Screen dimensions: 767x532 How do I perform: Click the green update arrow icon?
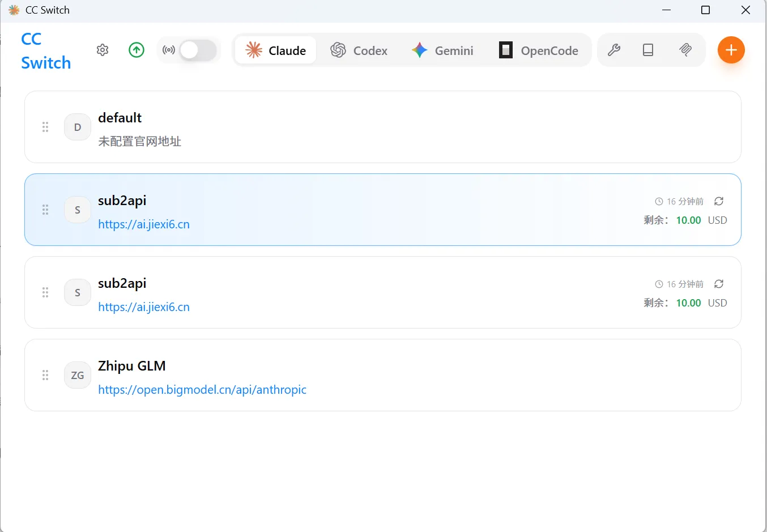click(x=137, y=50)
